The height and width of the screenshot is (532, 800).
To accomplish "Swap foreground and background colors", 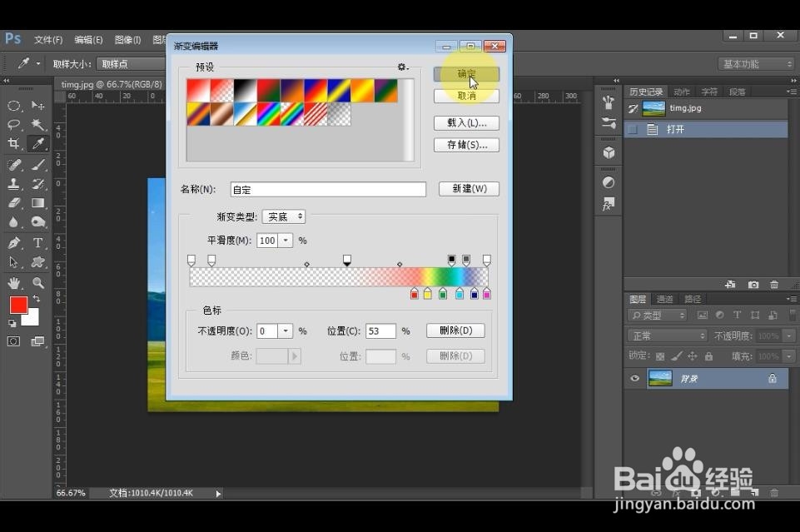I will 37,298.
